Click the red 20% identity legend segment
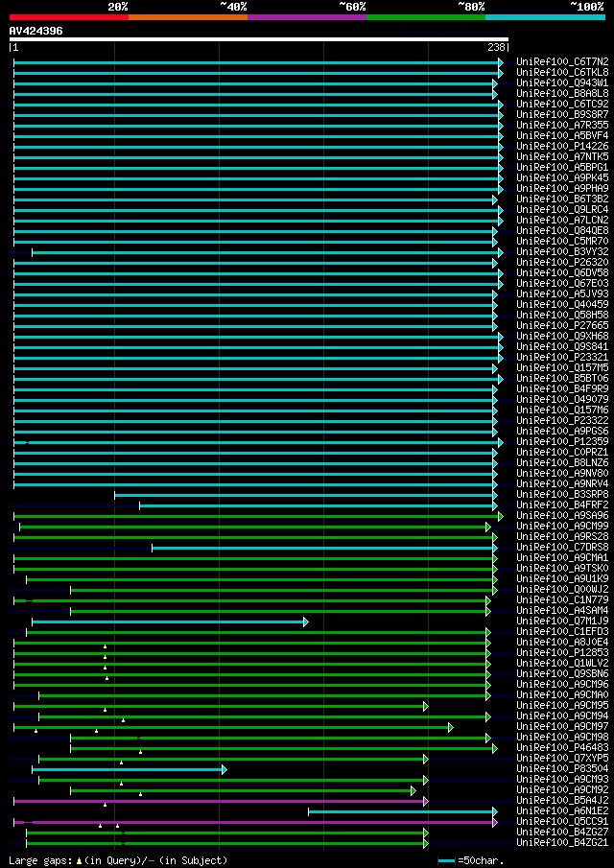614x868 pixels. (x=69, y=17)
